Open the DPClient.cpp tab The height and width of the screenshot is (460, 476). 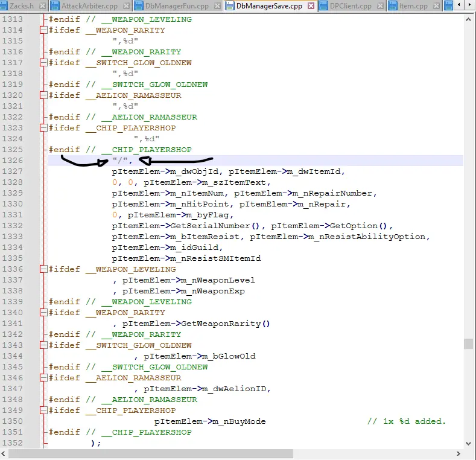tap(351, 6)
